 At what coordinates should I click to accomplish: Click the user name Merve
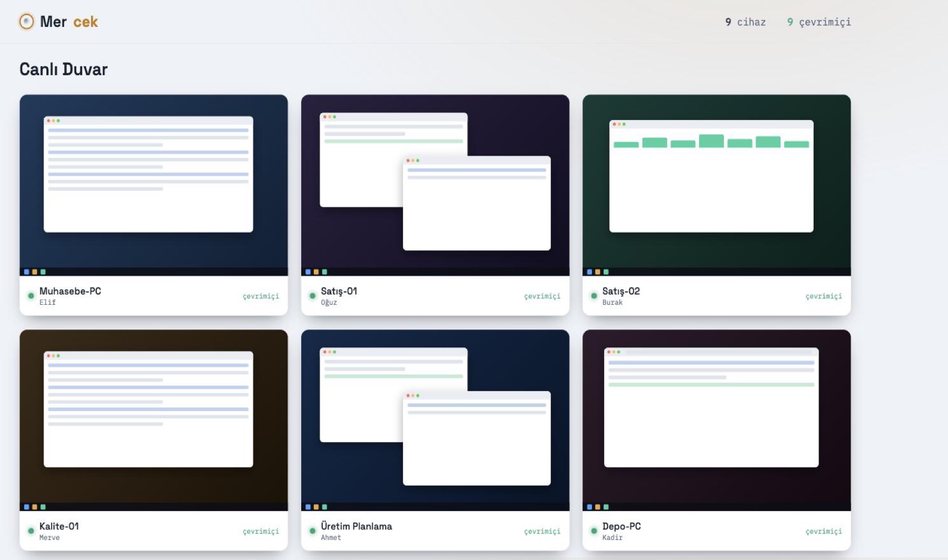pyautogui.click(x=50, y=537)
